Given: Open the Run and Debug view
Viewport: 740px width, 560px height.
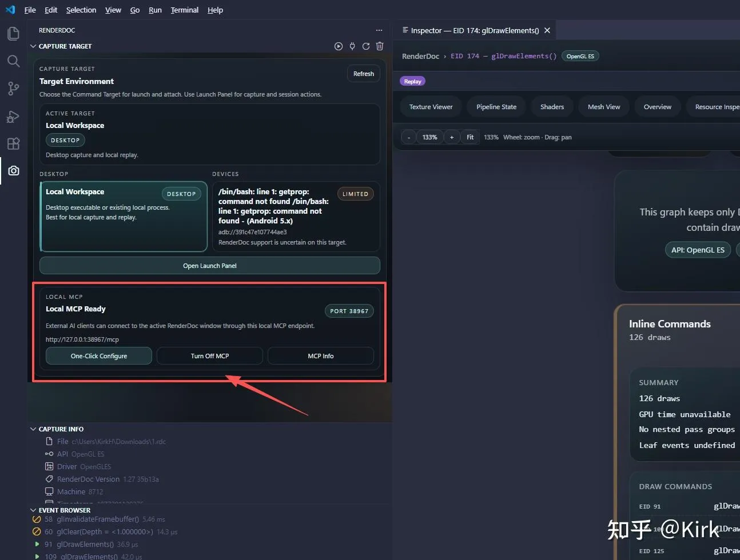Looking at the screenshot, I should click(x=13, y=116).
